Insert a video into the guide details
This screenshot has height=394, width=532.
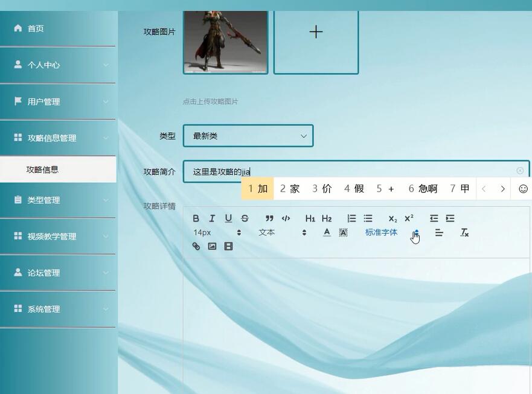[x=228, y=246]
